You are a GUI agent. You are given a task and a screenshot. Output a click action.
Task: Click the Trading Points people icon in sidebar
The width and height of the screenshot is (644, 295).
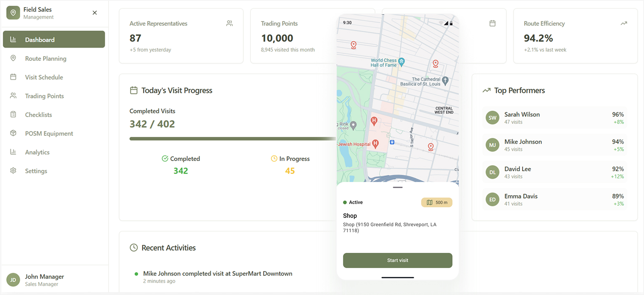point(13,96)
